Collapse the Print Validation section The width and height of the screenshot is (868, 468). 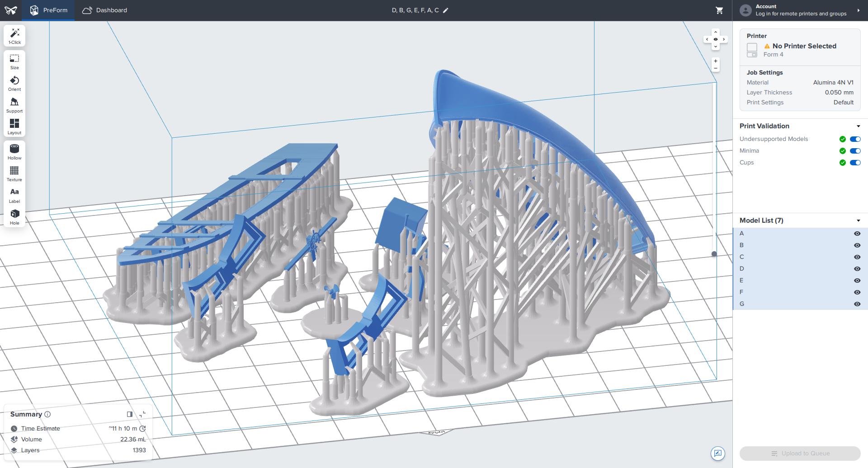pos(858,126)
